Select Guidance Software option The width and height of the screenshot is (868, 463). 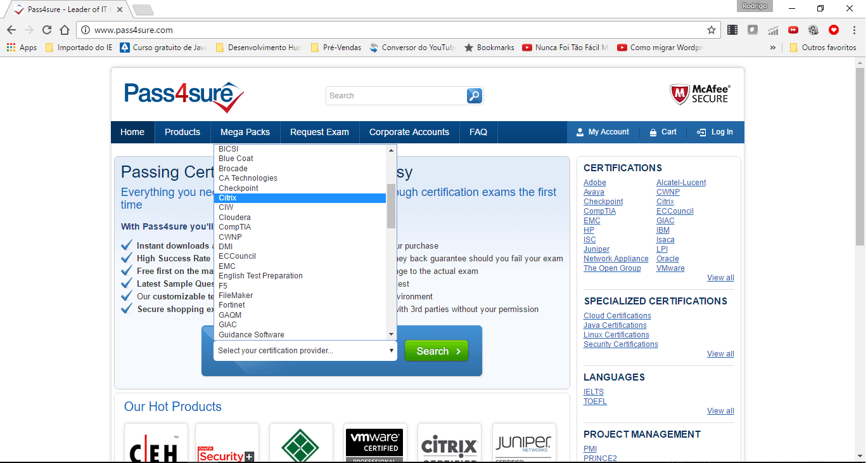[300, 335]
